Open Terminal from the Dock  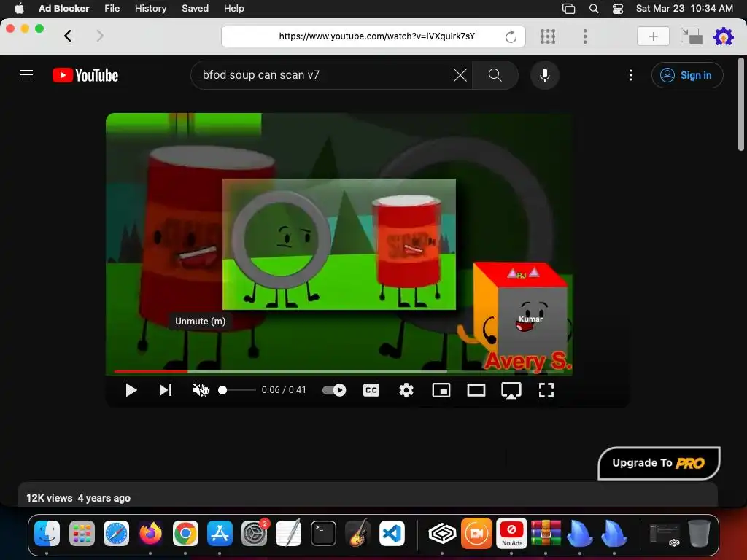click(x=323, y=533)
